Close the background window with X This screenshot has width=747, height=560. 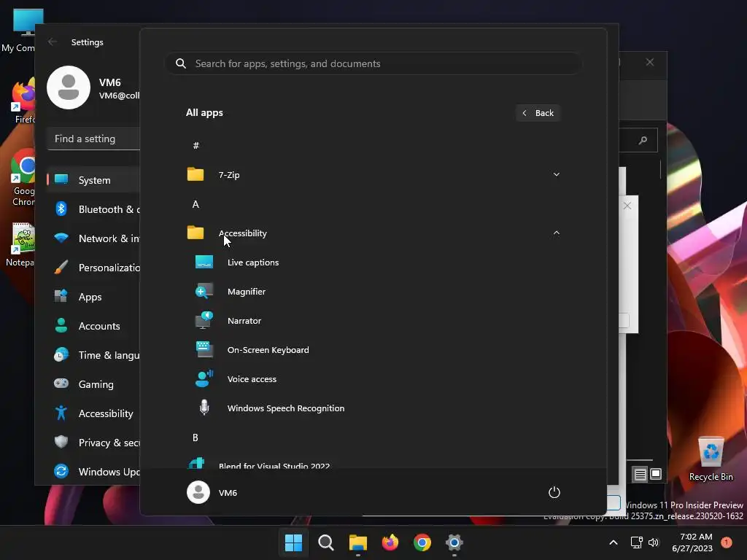(650, 62)
